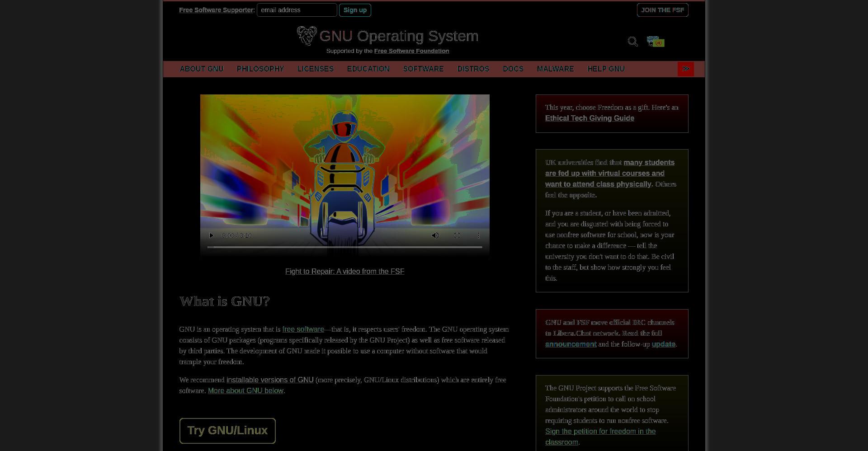
Task: Click the Try GNU/Linux button
Action: pos(227,431)
